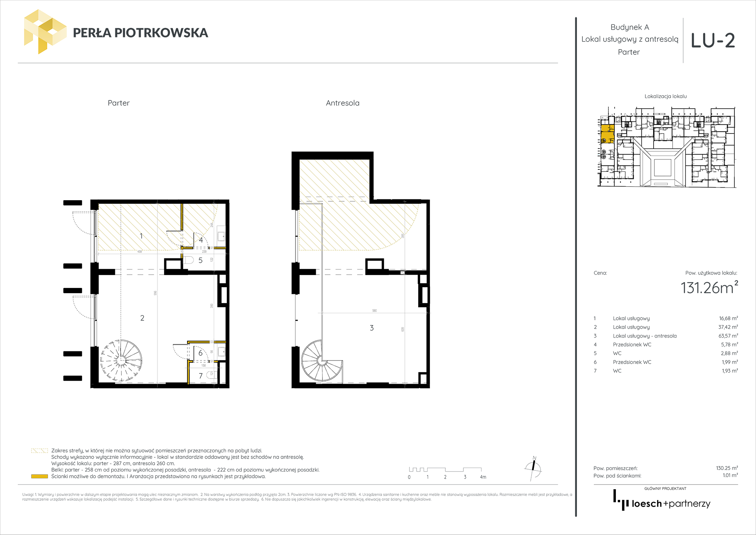Click the 239 dimension label

204,251
